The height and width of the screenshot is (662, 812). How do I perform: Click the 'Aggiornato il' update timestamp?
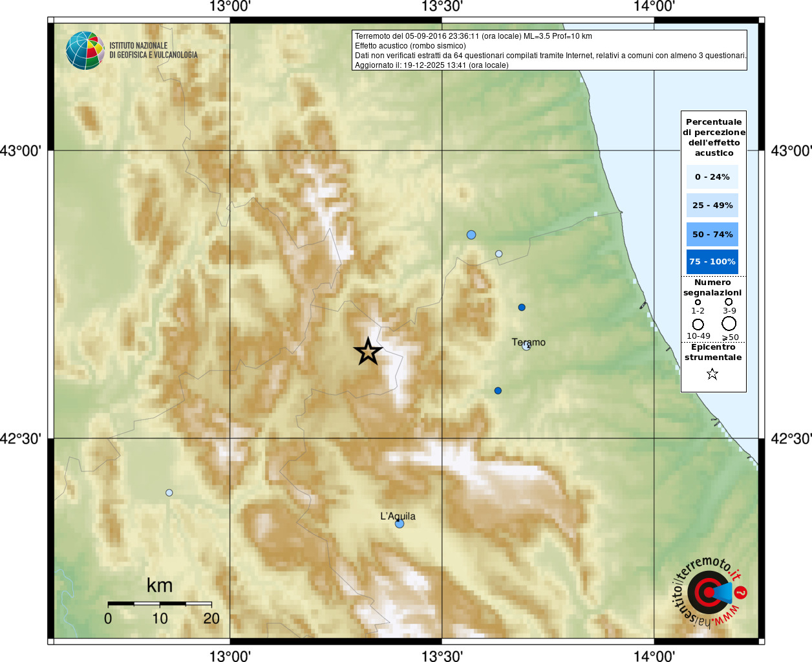(x=432, y=65)
